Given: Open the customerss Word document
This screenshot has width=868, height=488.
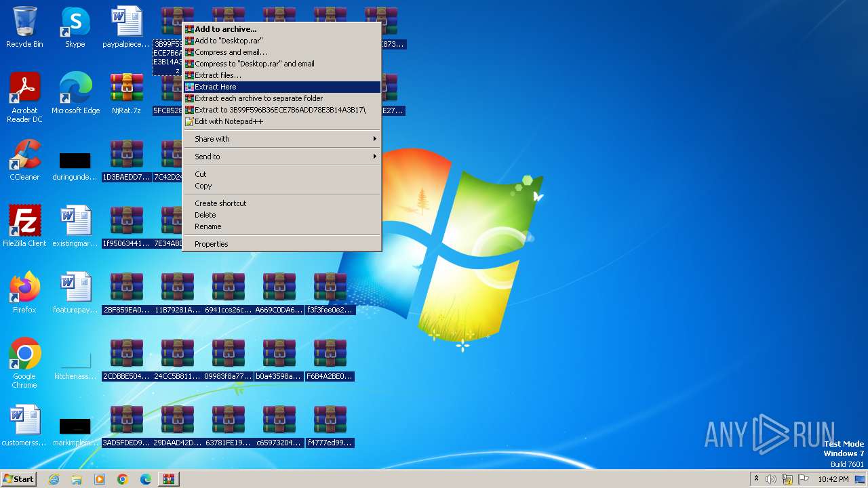Looking at the screenshot, I should (24, 426).
